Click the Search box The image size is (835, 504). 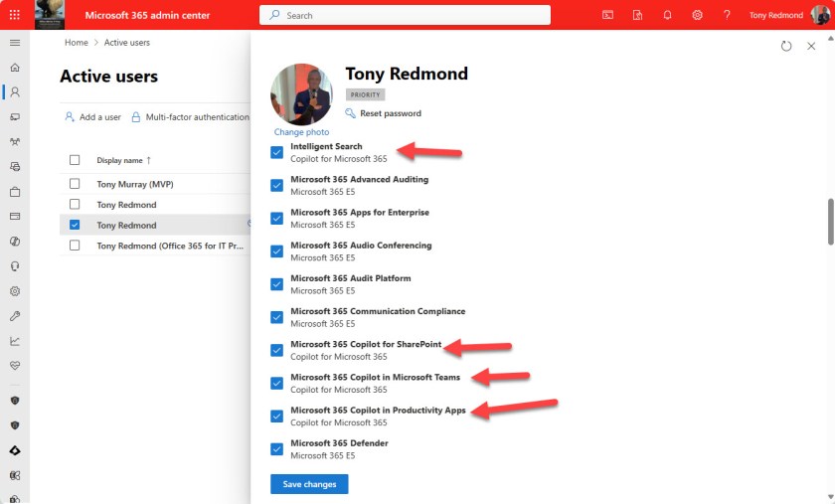point(405,15)
